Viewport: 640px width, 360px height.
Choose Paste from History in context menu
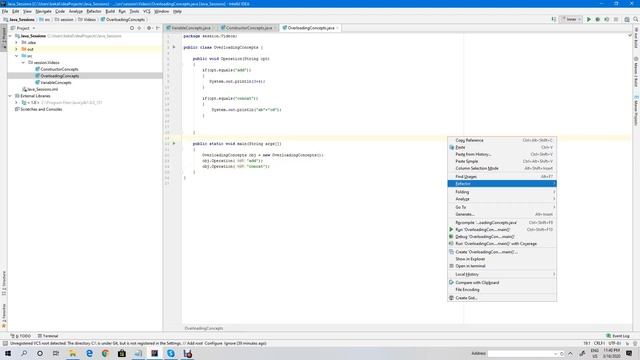[502, 154]
